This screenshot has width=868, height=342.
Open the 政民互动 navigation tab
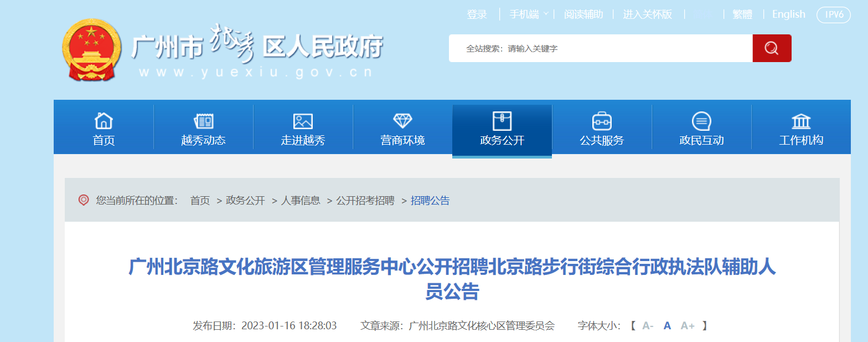click(x=701, y=127)
